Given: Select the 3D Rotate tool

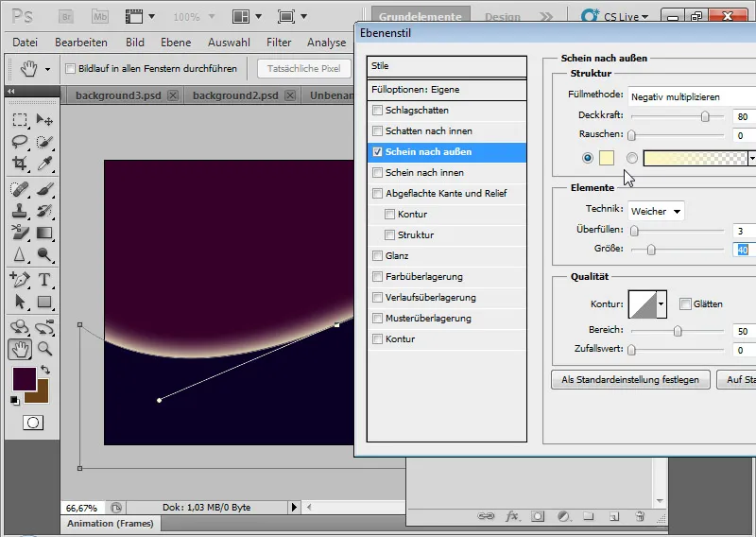Looking at the screenshot, I should (19, 327).
